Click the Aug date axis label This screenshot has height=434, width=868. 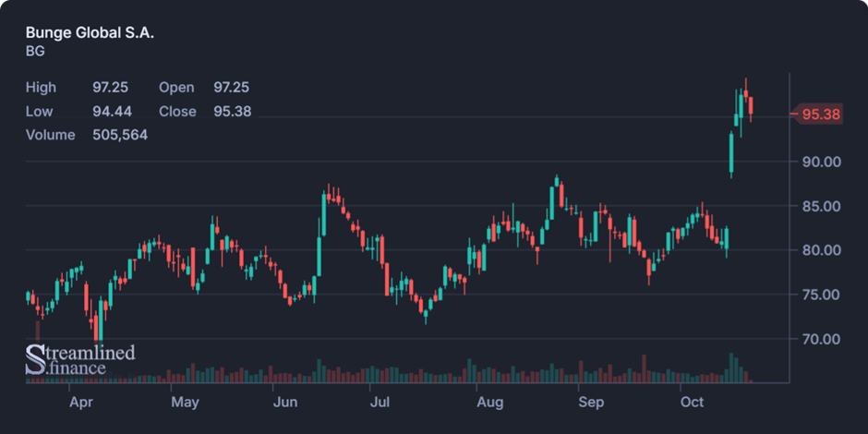coord(490,403)
